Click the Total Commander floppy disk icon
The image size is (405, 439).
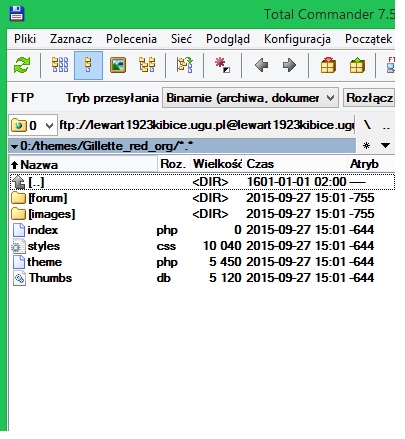click(16, 14)
